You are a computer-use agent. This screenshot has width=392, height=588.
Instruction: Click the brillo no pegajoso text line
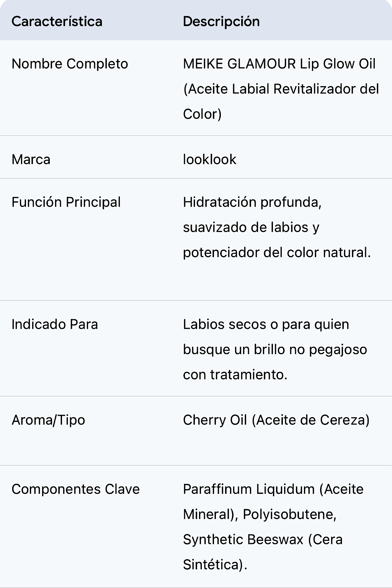tap(275, 350)
